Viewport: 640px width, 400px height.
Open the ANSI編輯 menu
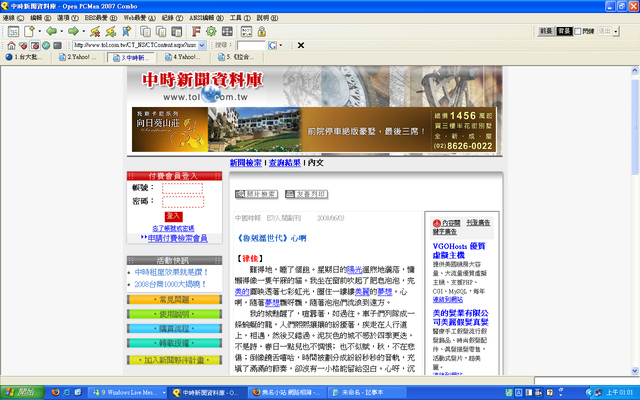[206, 18]
